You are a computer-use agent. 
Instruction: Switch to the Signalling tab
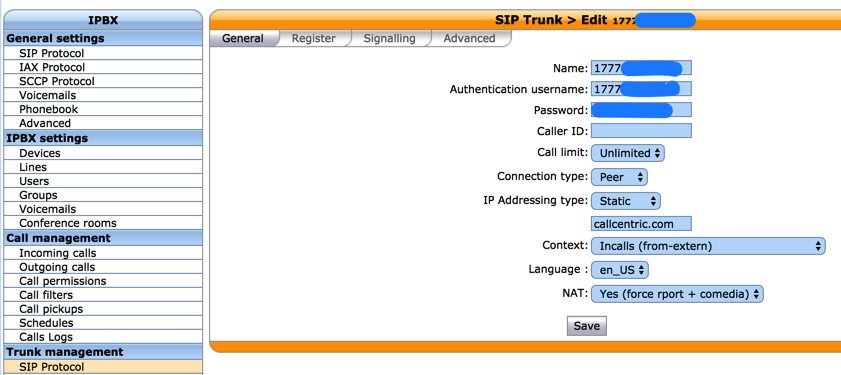click(x=389, y=38)
